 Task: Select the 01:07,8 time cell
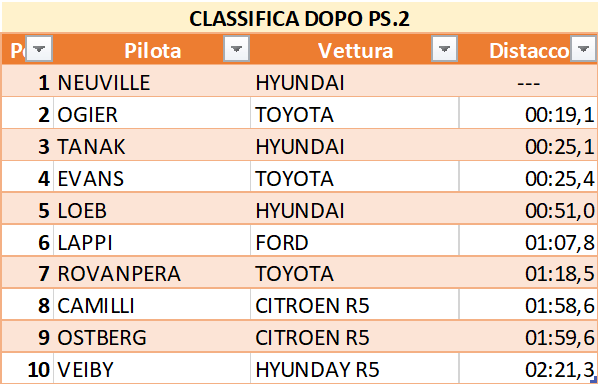(528, 241)
